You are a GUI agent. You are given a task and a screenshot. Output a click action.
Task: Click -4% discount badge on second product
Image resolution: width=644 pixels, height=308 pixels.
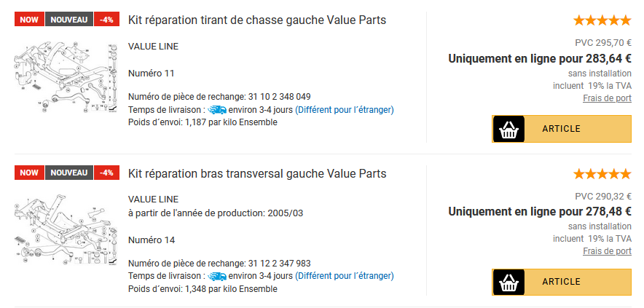pyautogui.click(x=107, y=173)
